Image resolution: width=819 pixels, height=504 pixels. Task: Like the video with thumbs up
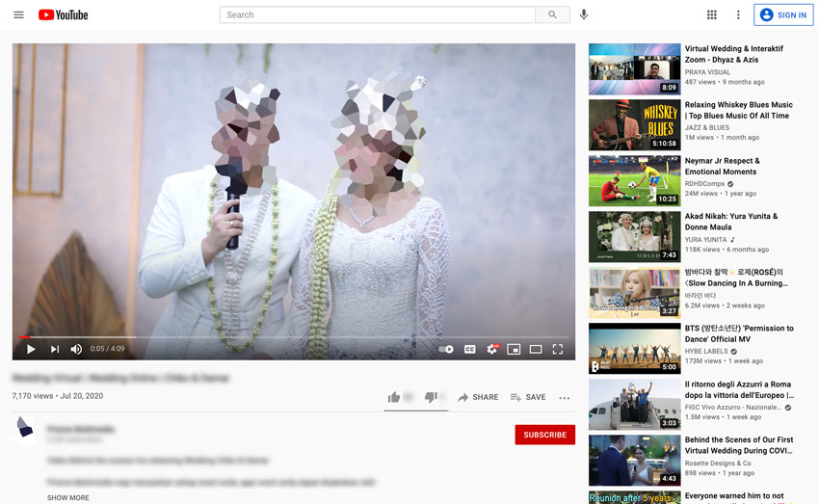pos(394,397)
